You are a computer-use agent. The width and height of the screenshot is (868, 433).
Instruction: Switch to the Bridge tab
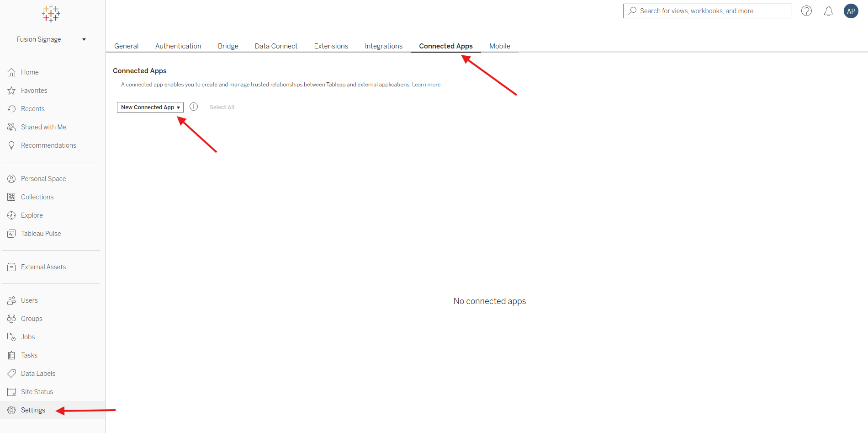coord(228,46)
